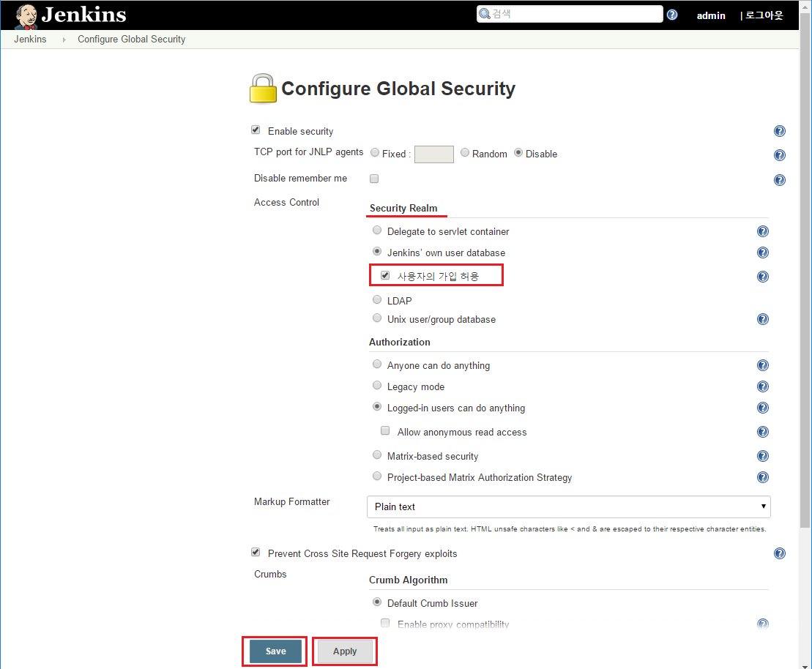The height and width of the screenshot is (669, 812).
Task: Toggle 사용자의 가입 허용 checkbox
Action: (x=385, y=275)
